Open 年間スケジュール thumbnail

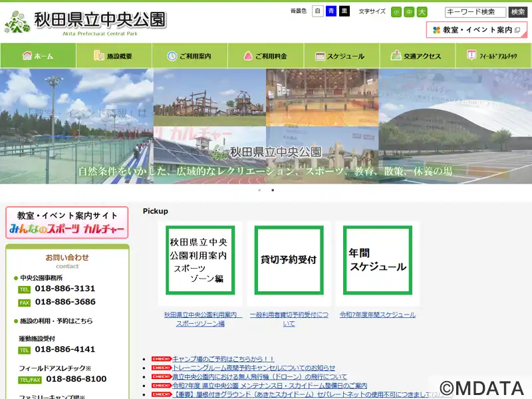pos(378,260)
